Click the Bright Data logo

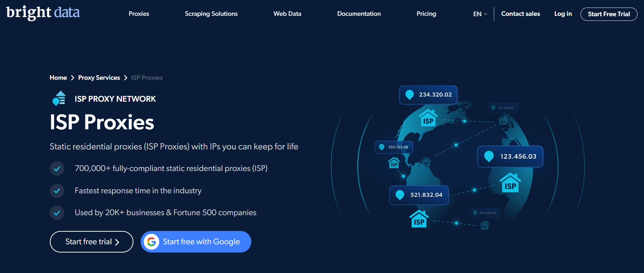pos(43,13)
